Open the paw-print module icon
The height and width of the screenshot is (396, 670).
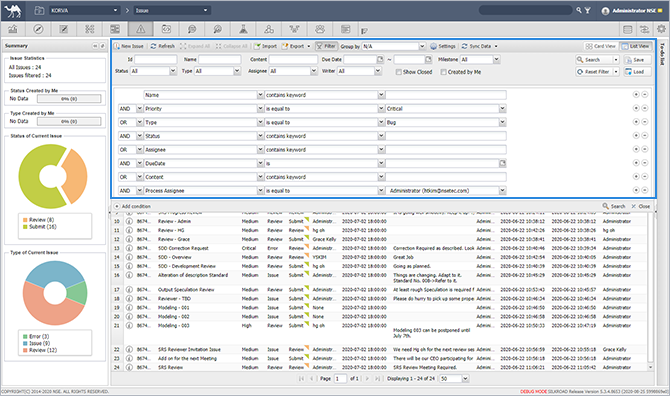point(320,29)
